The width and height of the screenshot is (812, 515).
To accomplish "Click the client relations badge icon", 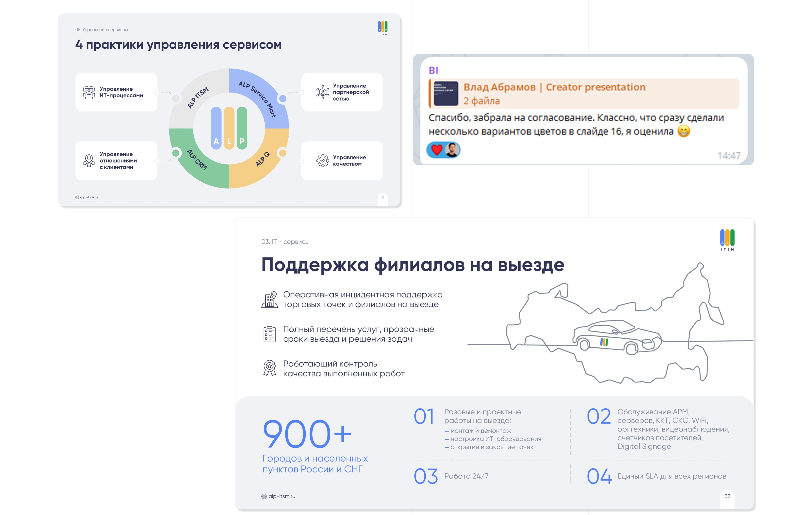I will [x=89, y=161].
